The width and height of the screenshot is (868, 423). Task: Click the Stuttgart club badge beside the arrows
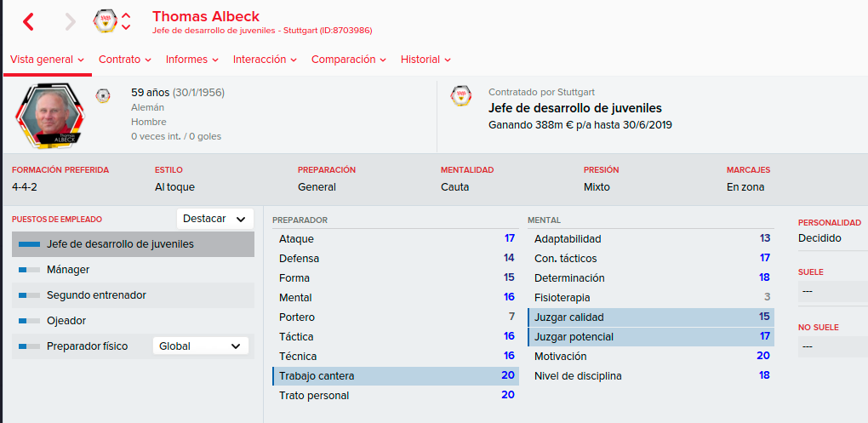tap(104, 21)
